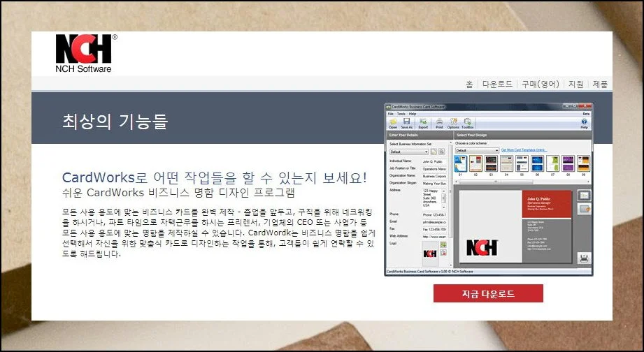Click the Email input field
Screen dimensions: 644x352
tap(434, 222)
